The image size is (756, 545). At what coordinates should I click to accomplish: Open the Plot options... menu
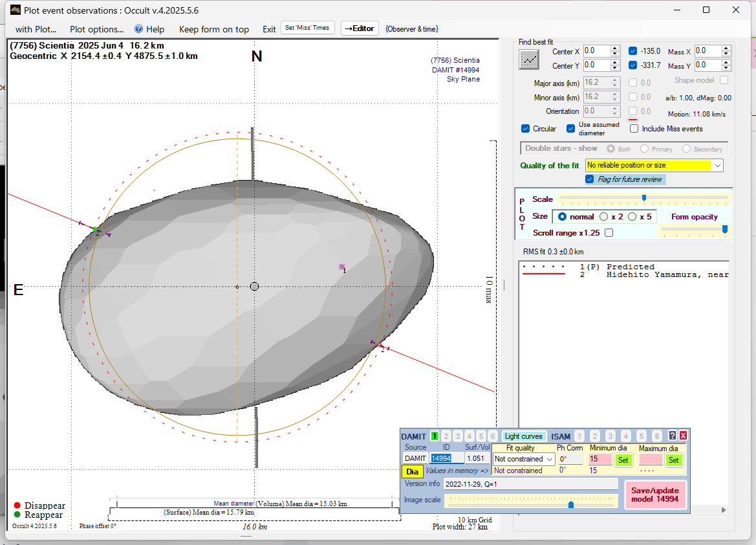(x=96, y=29)
